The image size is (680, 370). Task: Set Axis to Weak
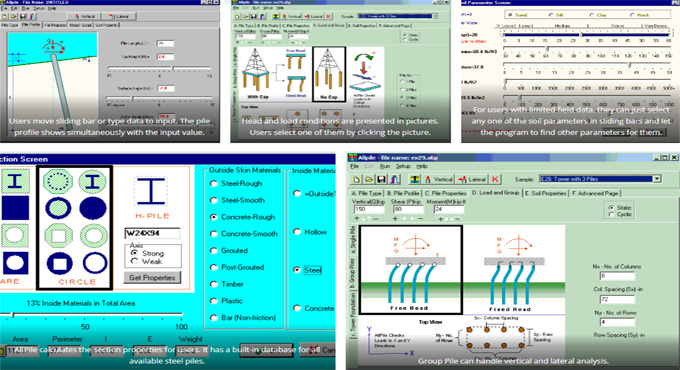pyautogui.click(x=147, y=262)
